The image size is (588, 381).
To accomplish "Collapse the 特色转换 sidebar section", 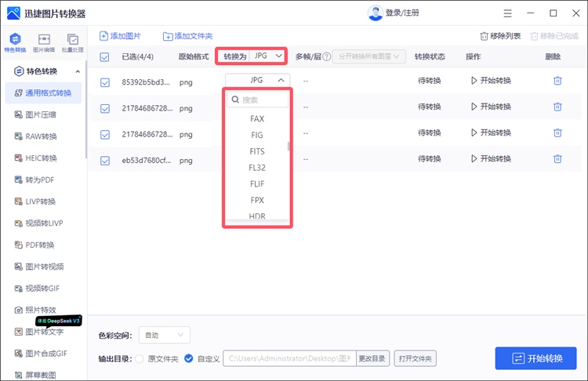I will pos(78,71).
